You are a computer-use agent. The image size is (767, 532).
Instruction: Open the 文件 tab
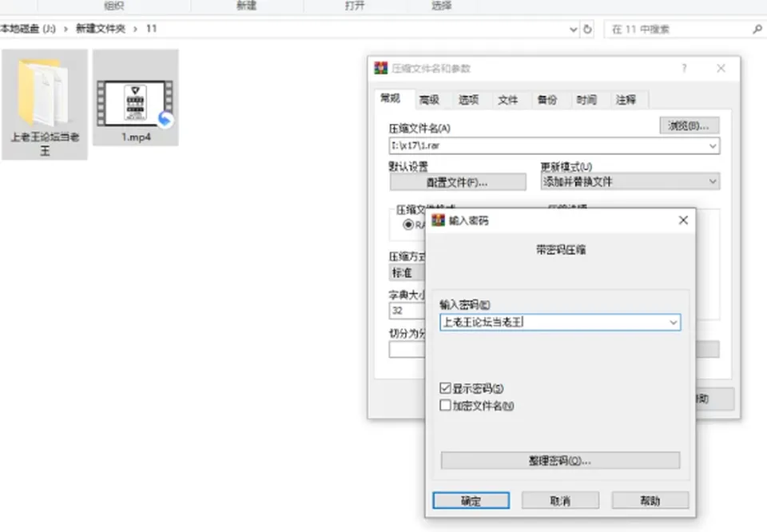(508, 100)
